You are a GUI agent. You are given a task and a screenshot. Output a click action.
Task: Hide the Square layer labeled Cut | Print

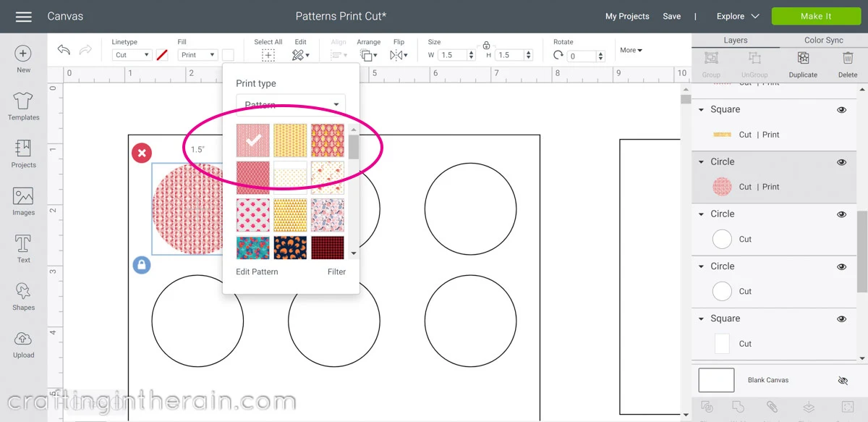click(841, 110)
